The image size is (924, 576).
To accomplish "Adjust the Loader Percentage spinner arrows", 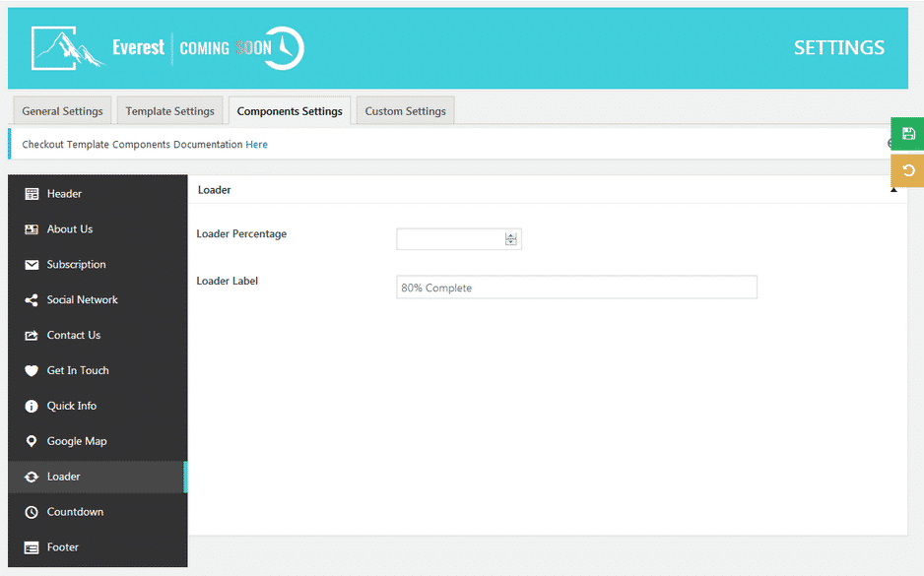I will (x=511, y=239).
